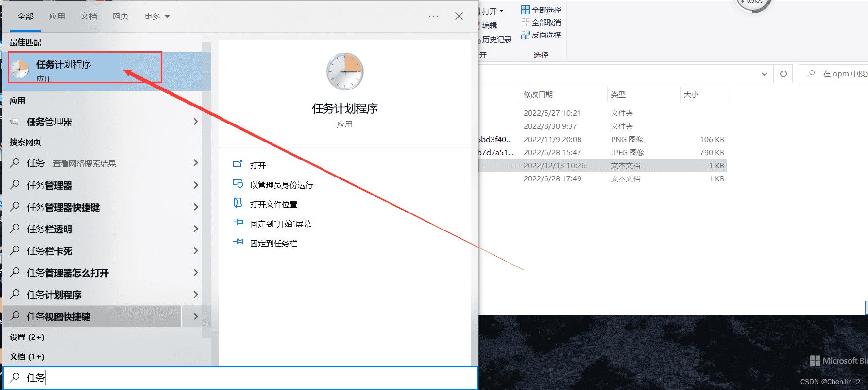The width and height of the screenshot is (868, 390).
Task: Click the 任务管理器 app icon in results
Action: tap(15, 122)
